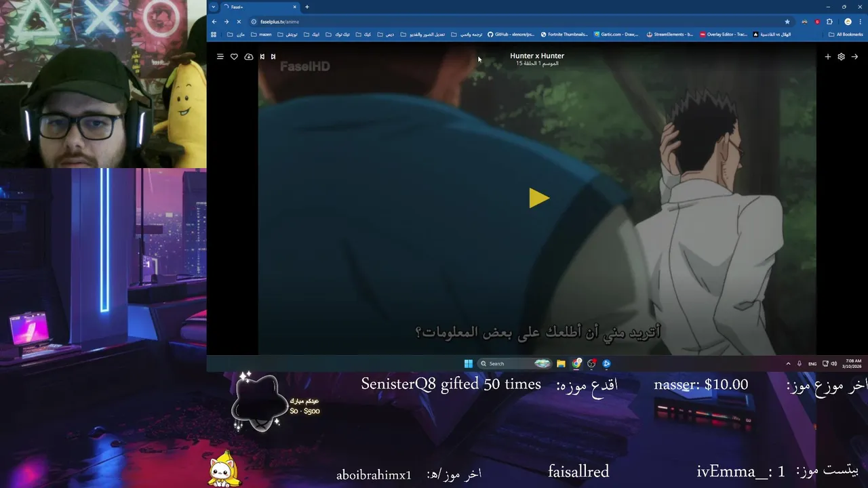Viewport: 868px width, 488px height.
Task: Stop loading the page
Action: [239, 22]
